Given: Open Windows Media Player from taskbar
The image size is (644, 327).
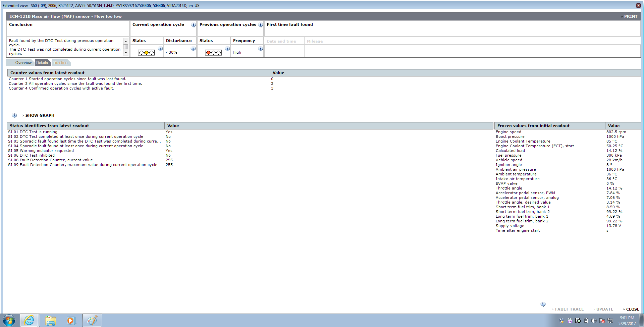Looking at the screenshot, I should 71,321.
